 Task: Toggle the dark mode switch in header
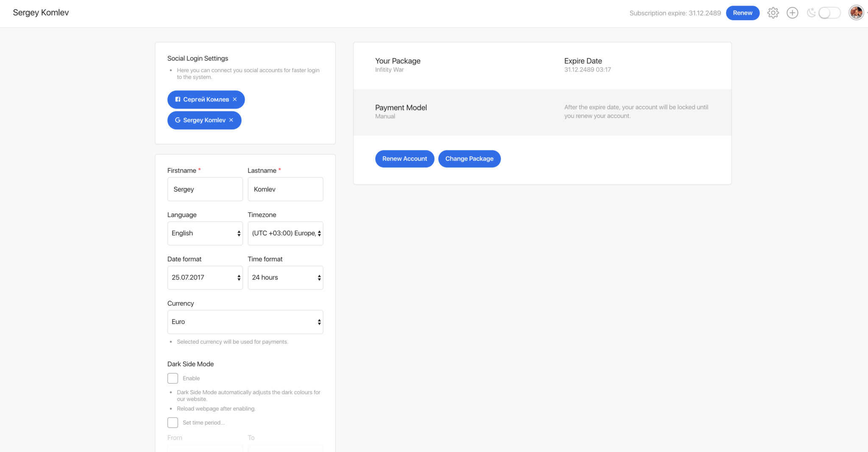click(829, 13)
